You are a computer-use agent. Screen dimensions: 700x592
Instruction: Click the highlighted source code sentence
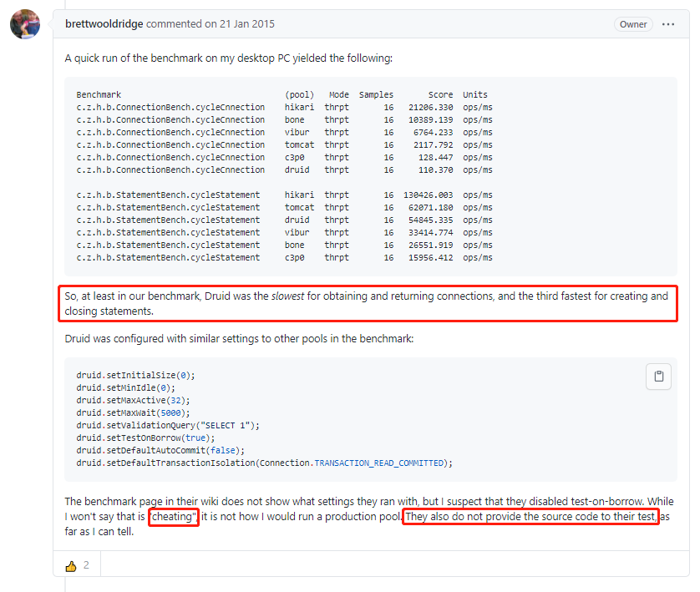coord(531,517)
